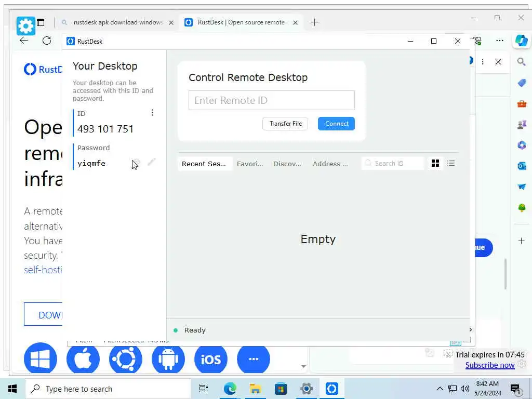The width and height of the screenshot is (532, 399).
Task: Show hidden system tray icons
Action: [x=440, y=389]
